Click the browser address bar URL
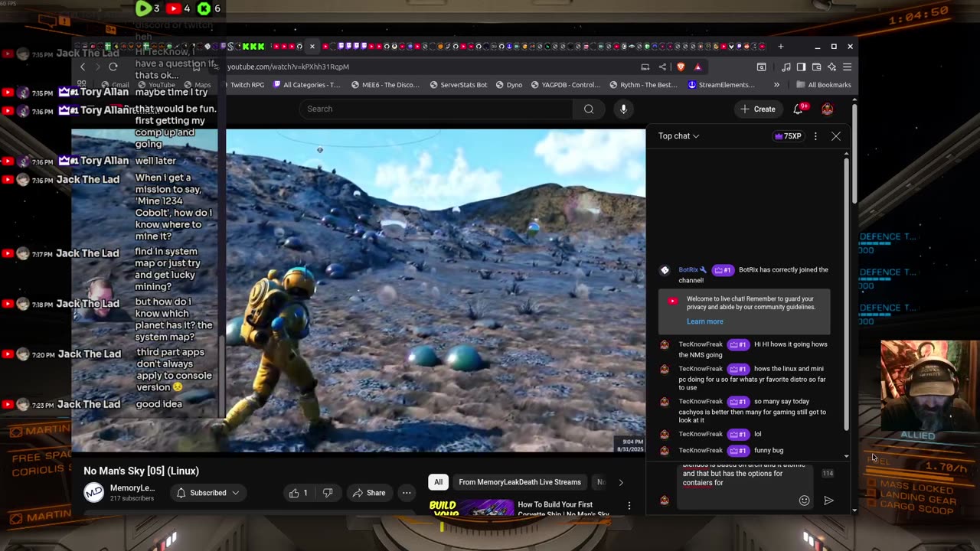The width and height of the screenshot is (980, 551). pyautogui.click(x=288, y=67)
